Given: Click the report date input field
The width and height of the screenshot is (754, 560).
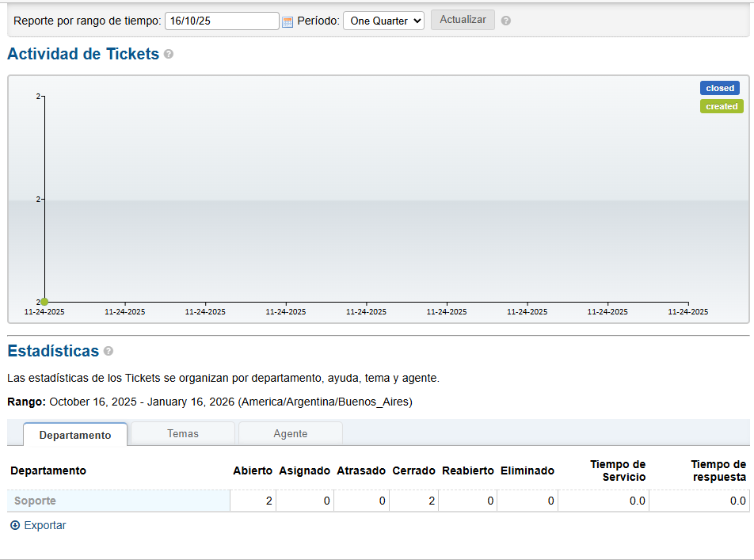Looking at the screenshot, I should (222, 21).
